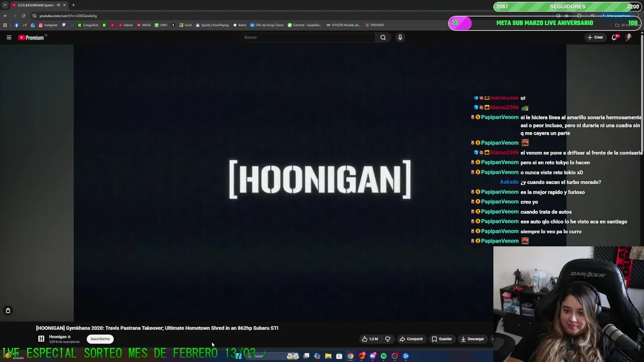Image resolution: width=644 pixels, height=362 pixels.
Task: Dislike the video with thumbs down
Action: (x=387, y=339)
